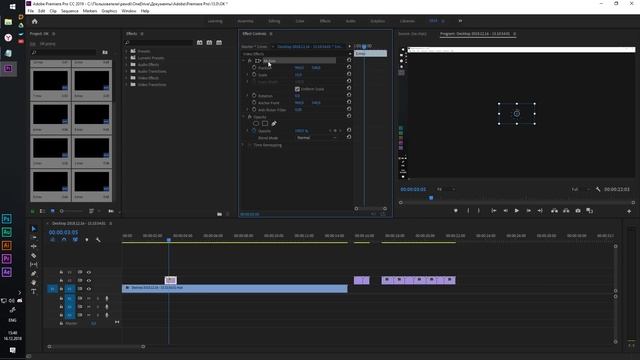Image resolution: width=640 pixels, height=360 pixels.
Task: Click Go to In point button
Action: (493, 211)
